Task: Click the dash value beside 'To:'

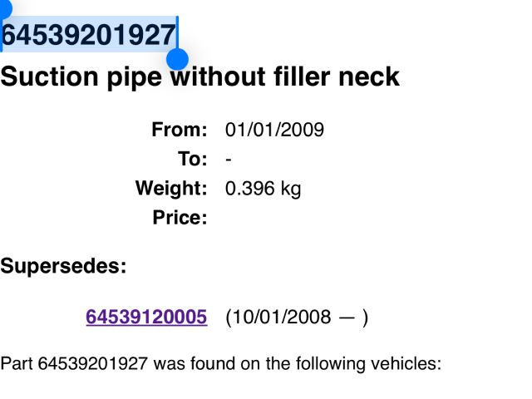Action: [x=229, y=160]
